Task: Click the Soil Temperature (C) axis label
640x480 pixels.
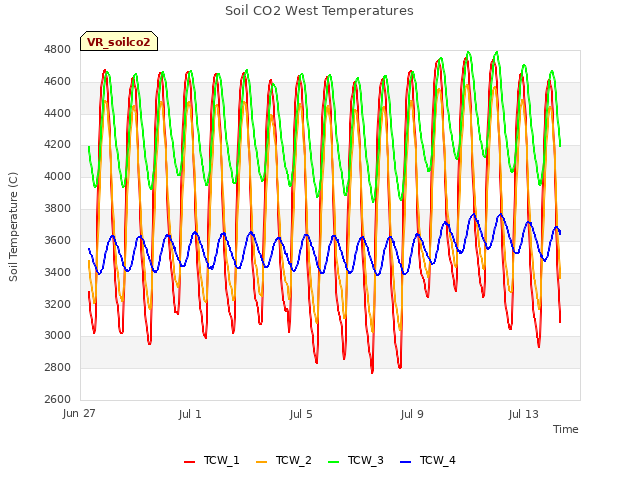Action: [x=13, y=227]
